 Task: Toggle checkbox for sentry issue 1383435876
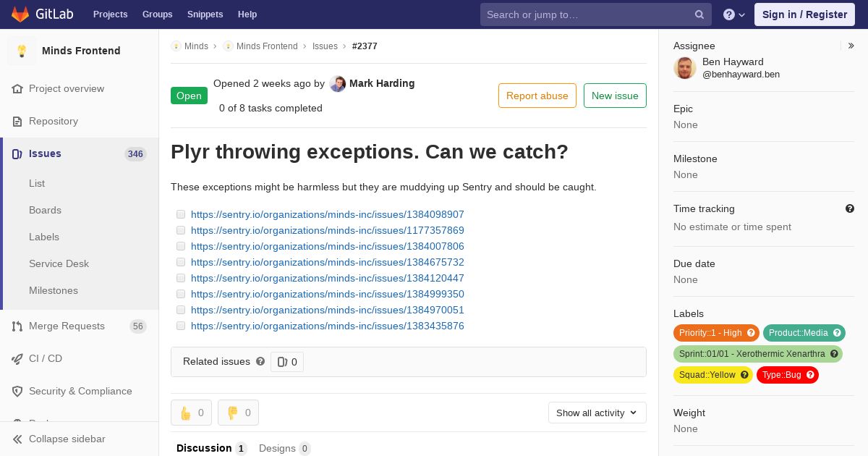pos(181,326)
